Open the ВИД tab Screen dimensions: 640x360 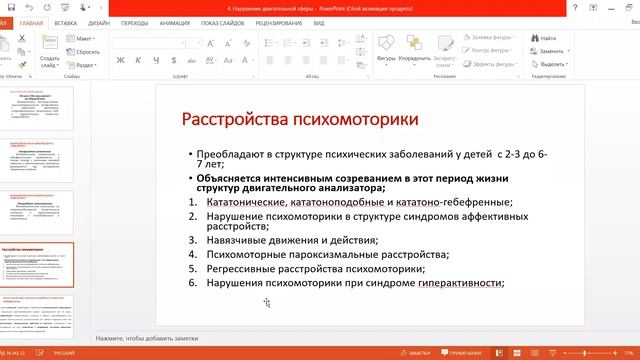tap(319, 23)
